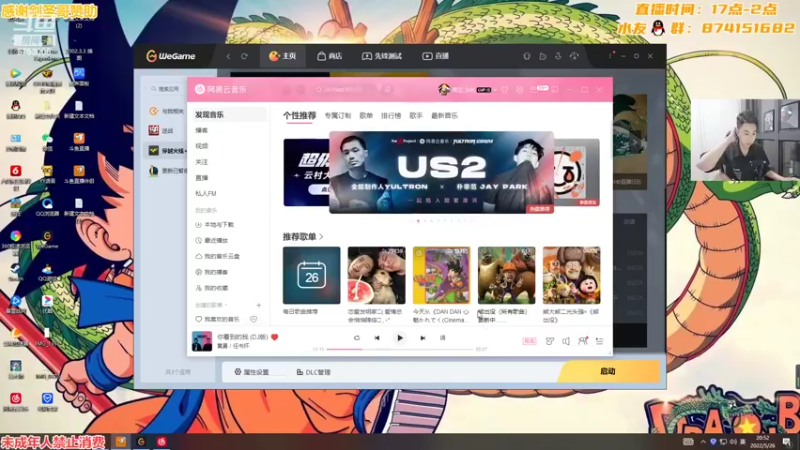Open the NetEase user avatar
800x450 pixels.
click(x=444, y=90)
